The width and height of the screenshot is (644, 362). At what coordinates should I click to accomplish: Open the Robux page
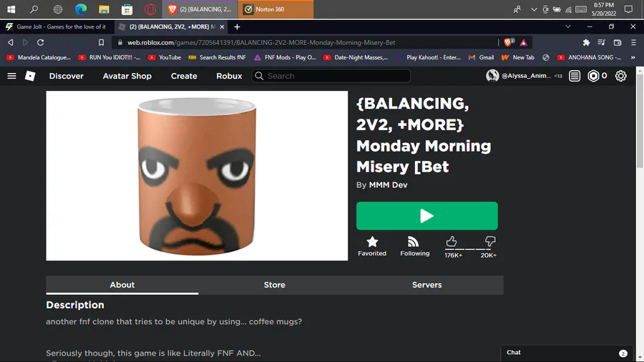229,76
